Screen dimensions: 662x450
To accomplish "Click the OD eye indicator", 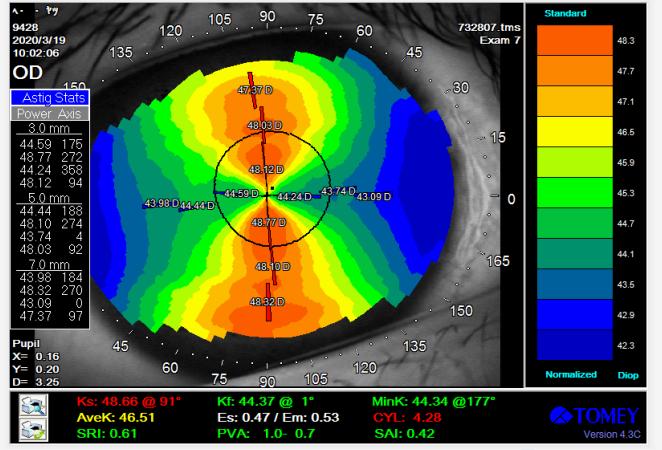I will click(x=27, y=73).
